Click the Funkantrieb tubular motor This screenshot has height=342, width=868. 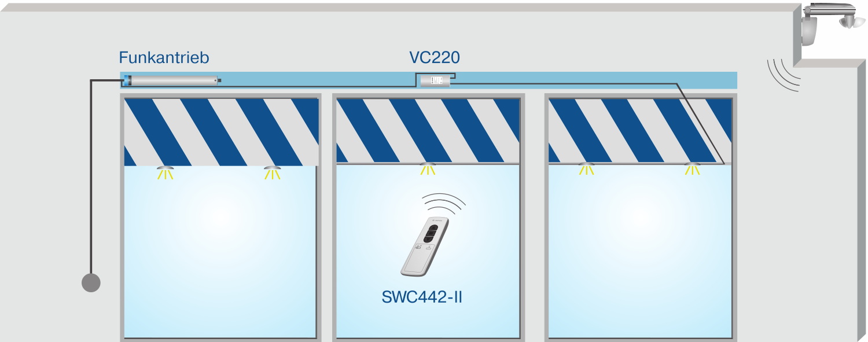[x=172, y=80]
